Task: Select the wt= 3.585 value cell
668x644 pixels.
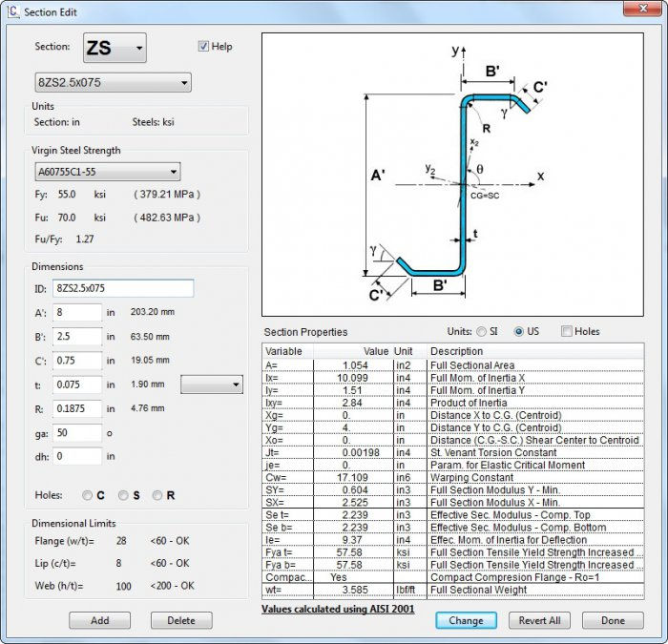Action: point(353,590)
